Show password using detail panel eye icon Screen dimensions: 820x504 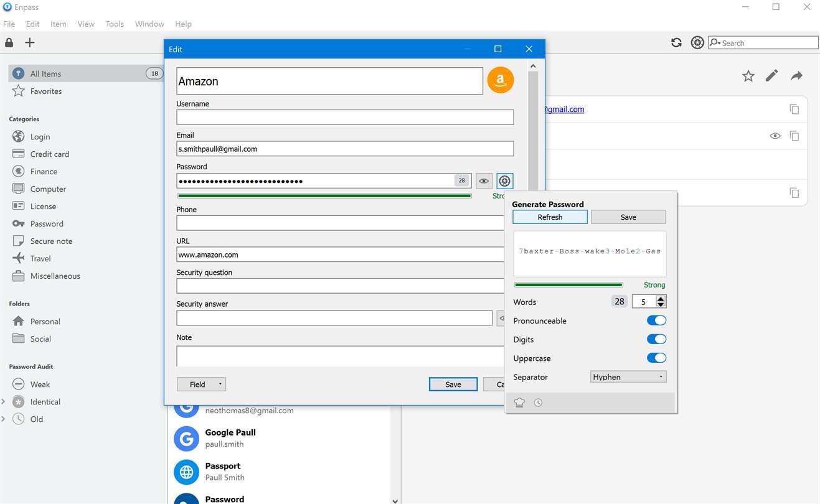coord(775,136)
